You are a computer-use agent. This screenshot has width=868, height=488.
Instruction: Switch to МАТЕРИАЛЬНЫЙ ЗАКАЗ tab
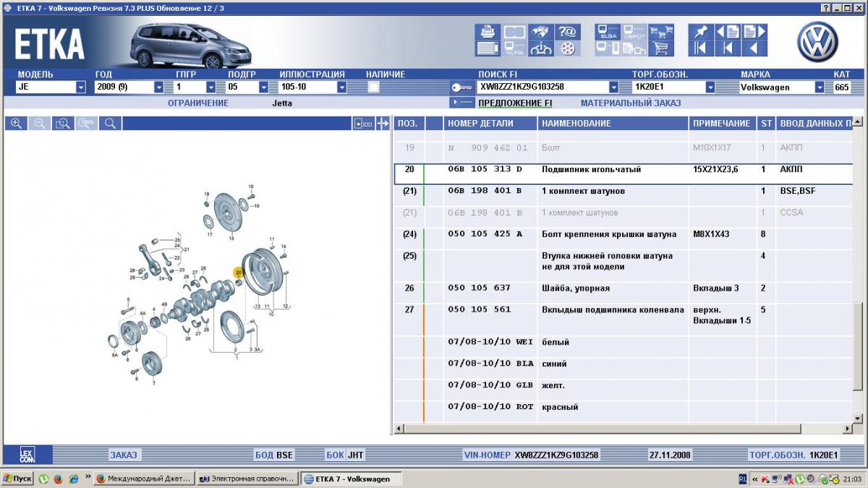click(x=631, y=103)
